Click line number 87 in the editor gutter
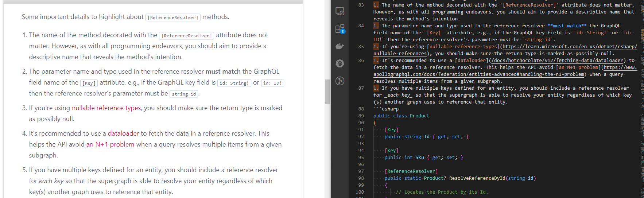The image size is (644, 198). (x=361, y=88)
